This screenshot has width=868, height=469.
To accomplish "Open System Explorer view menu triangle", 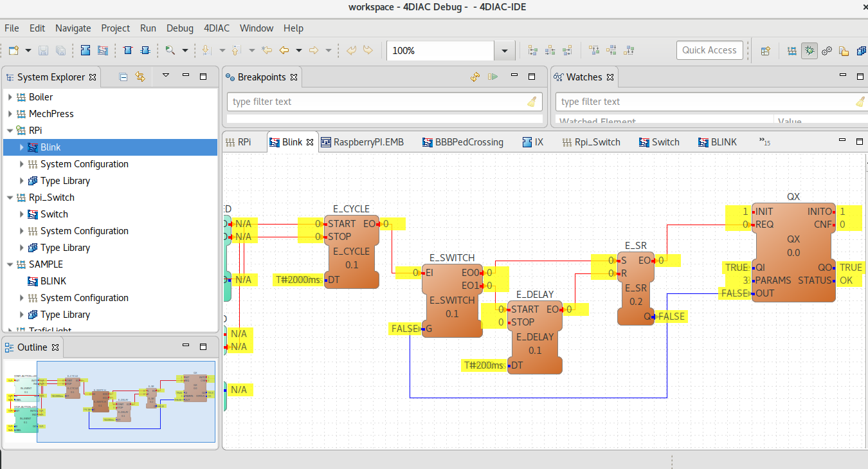I will [166, 76].
